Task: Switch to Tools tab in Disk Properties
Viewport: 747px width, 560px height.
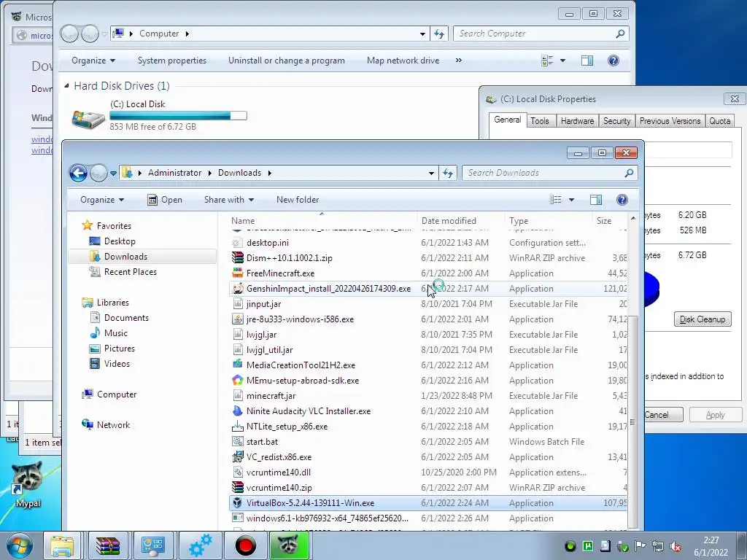Action: click(x=540, y=121)
